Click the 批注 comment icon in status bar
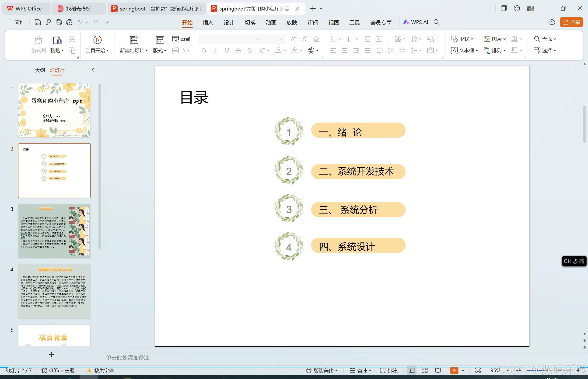588x379 pixels. tap(389, 370)
